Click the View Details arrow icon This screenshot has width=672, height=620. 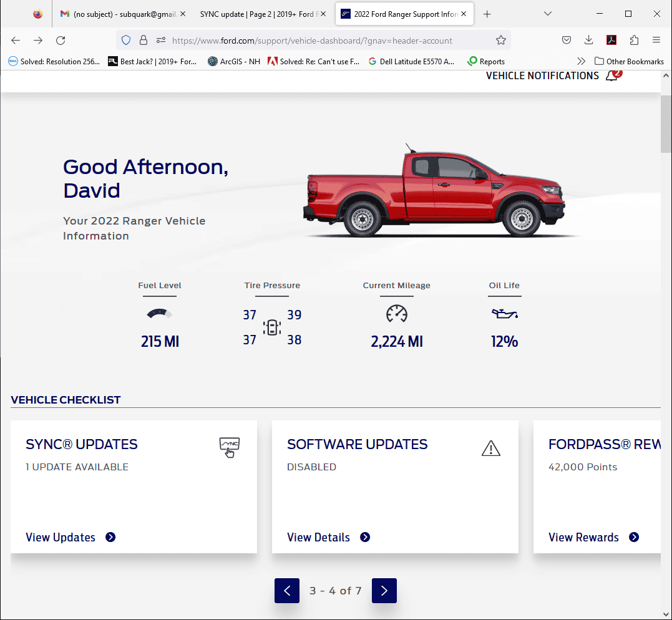click(x=365, y=537)
